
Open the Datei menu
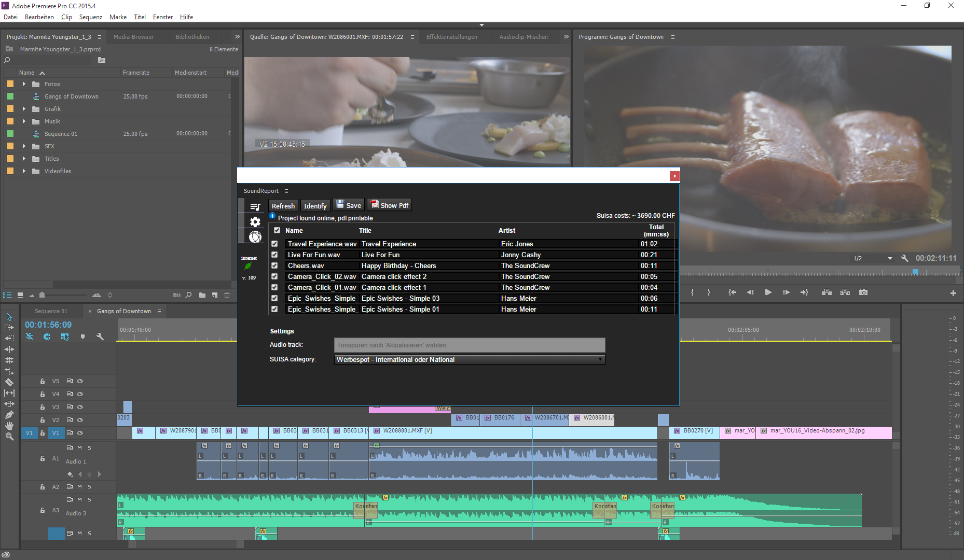10,17
